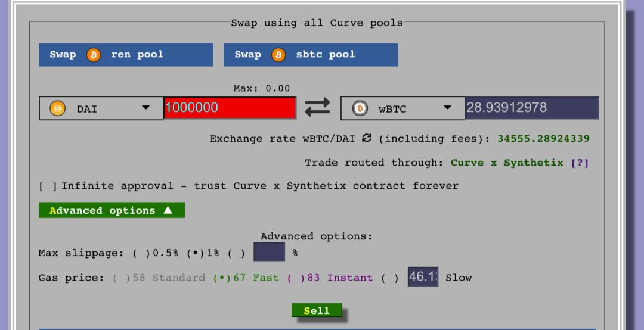Switch to Swap ren pool
644x330 pixels.
tap(126, 55)
